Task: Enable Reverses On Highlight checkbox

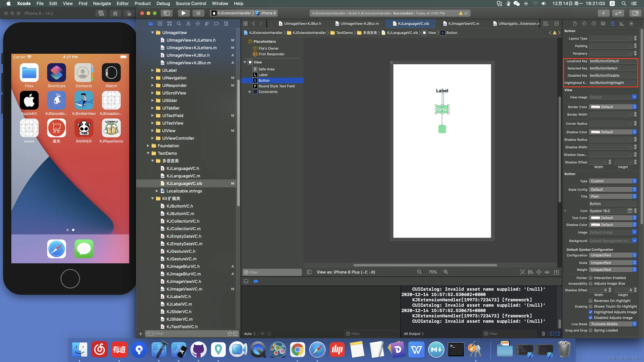Action: point(591,300)
